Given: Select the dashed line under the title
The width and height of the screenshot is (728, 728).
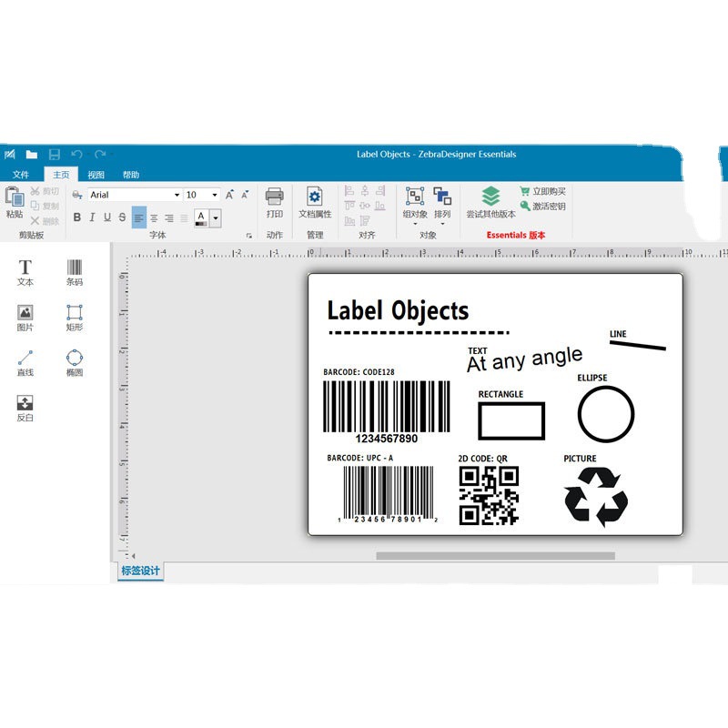Looking at the screenshot, I should click(419, 332).
